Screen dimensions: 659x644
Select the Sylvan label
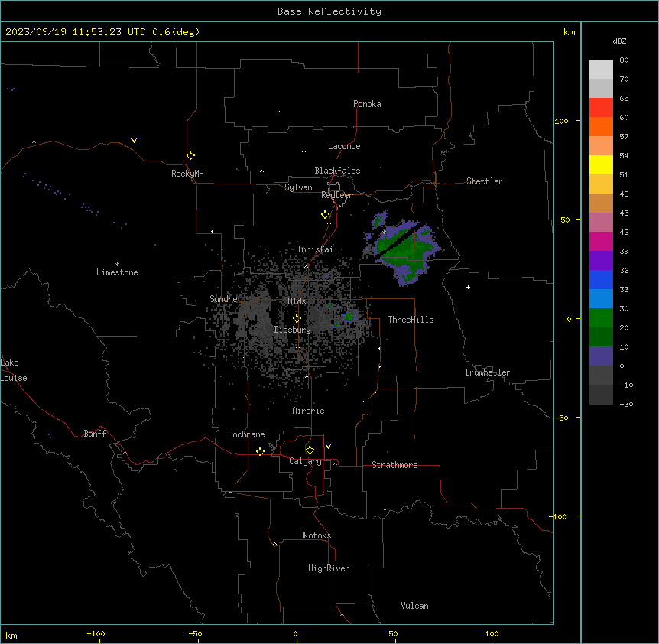pyautogui.click(x=298, y=187)
